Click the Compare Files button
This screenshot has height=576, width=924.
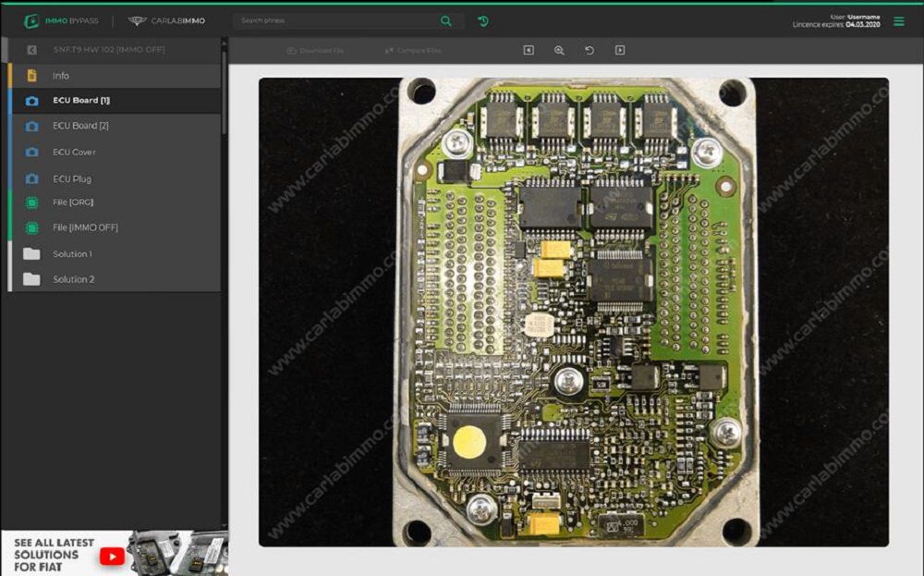pos(415,50)
